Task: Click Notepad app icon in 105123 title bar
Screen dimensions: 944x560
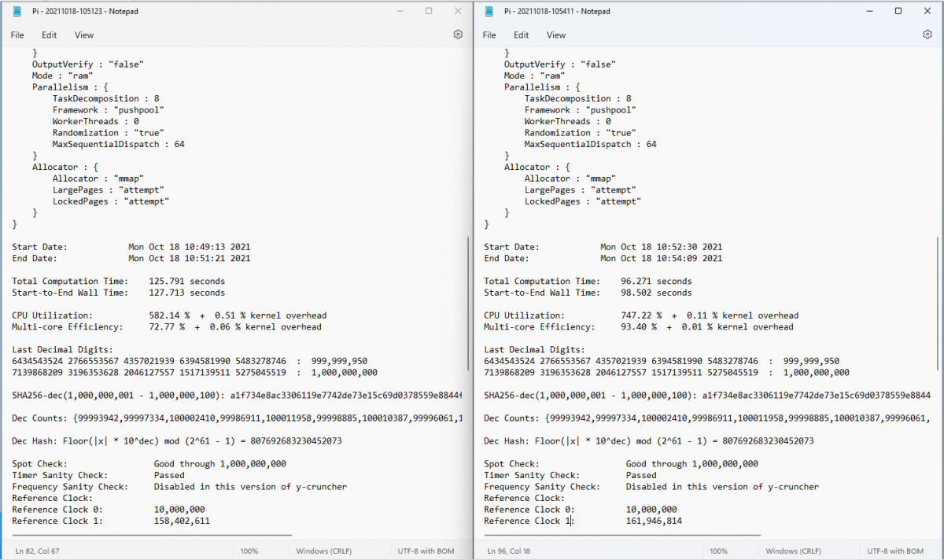Action: pos(17,11)
